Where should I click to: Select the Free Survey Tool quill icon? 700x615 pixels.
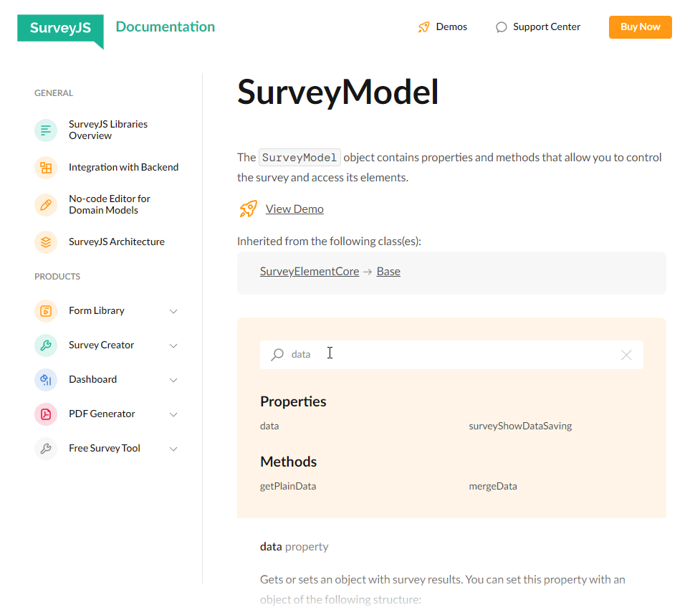pyautogui.click(x=45, y=448)
